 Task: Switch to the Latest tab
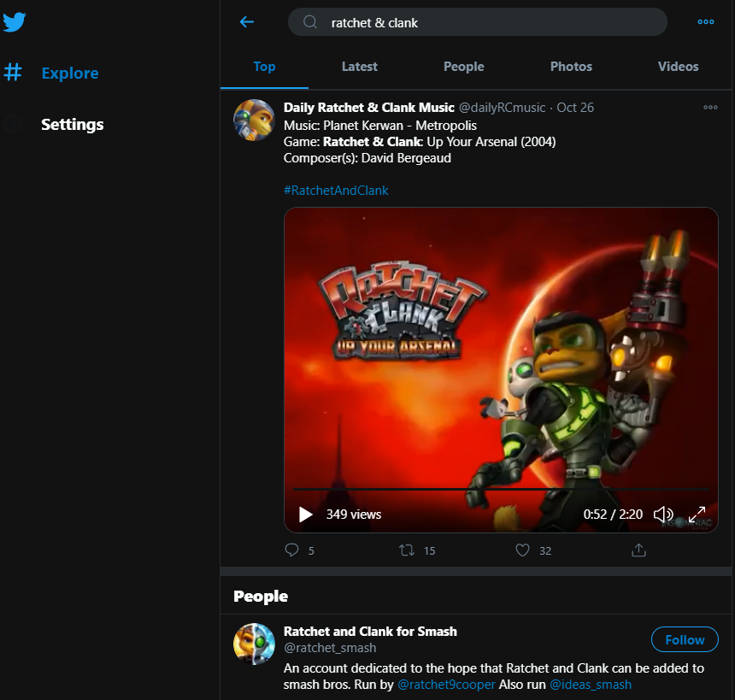(359, 67)
